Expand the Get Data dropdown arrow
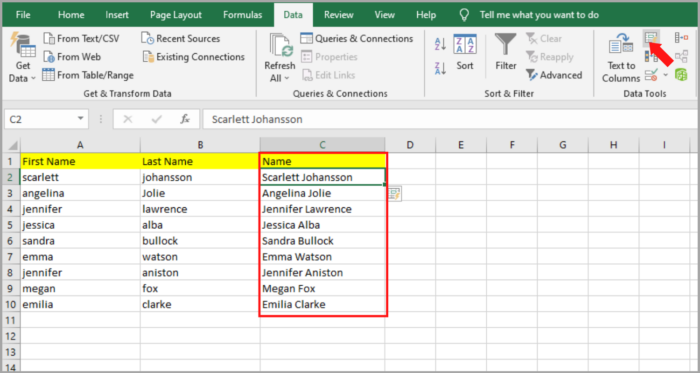700x373 pixels. (33, 79)
